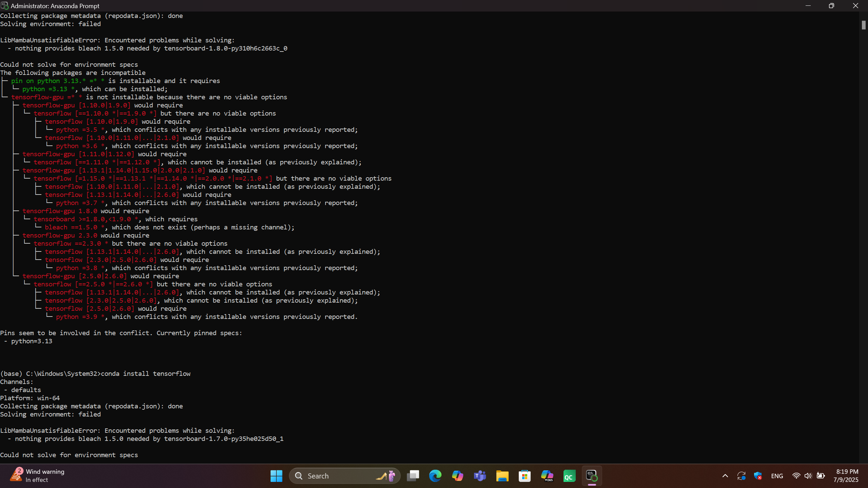Open the Microsoft 365 Copilot app

pyautogui.click(x=547, y=476)
